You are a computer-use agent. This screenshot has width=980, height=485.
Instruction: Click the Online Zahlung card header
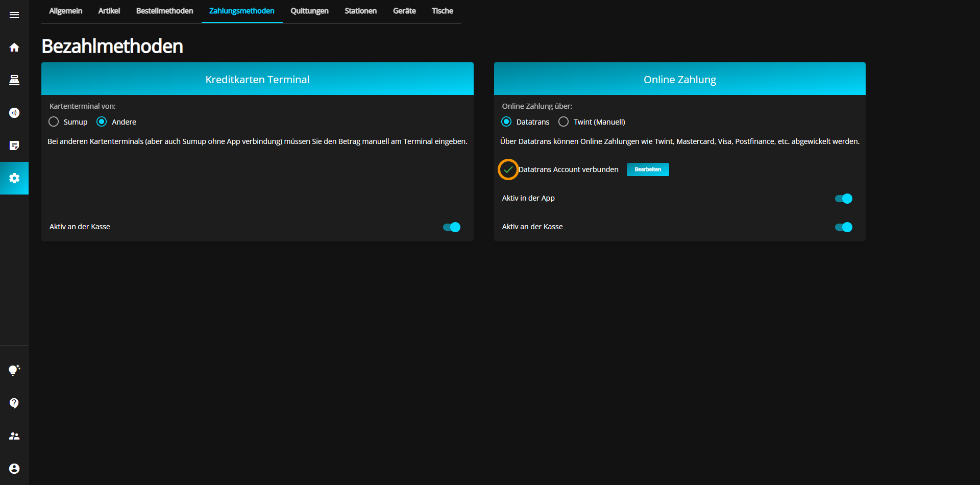tap(680, 79)
